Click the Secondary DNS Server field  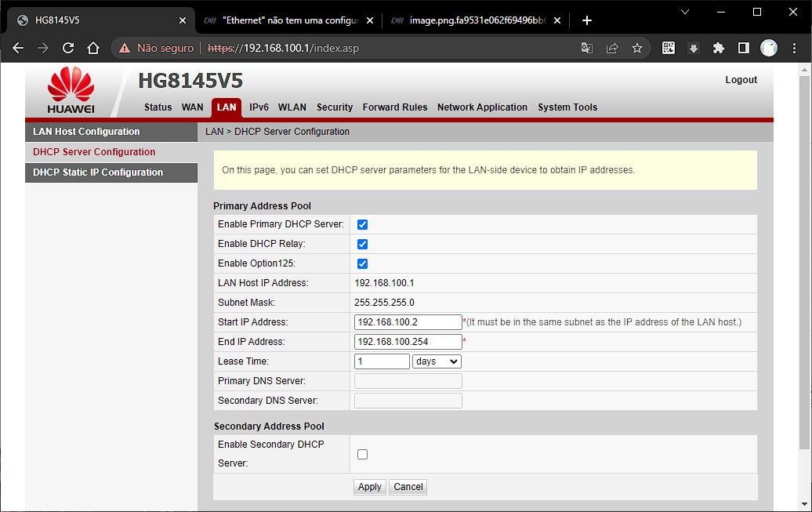408,401
